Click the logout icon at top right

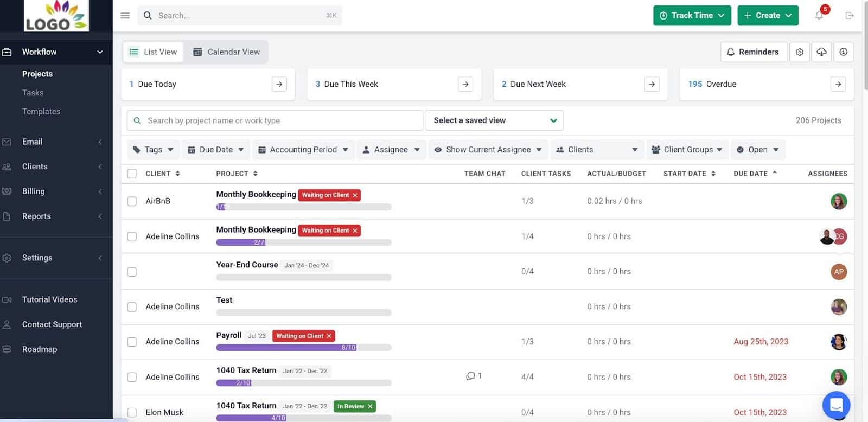coord(850,16)
